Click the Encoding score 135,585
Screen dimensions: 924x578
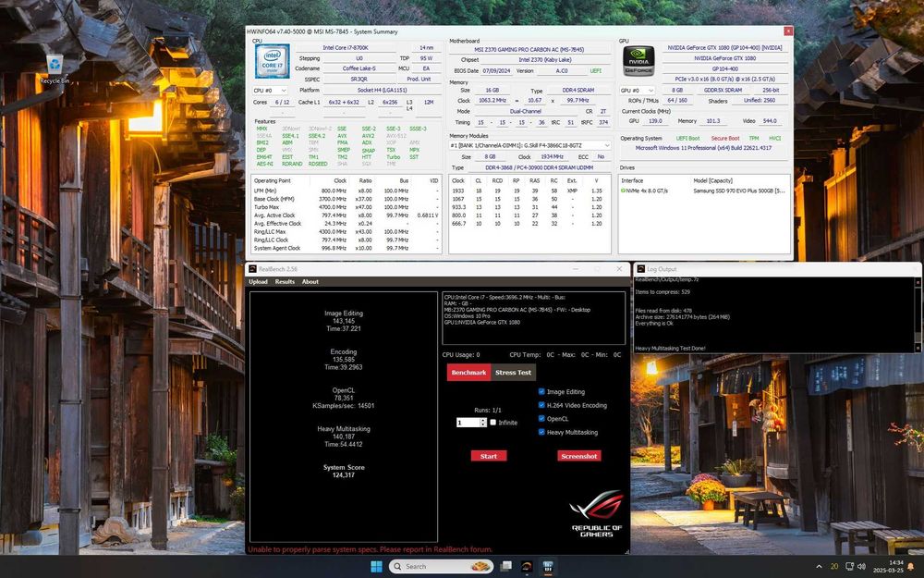pyautogui.click(x=344, y=359)
